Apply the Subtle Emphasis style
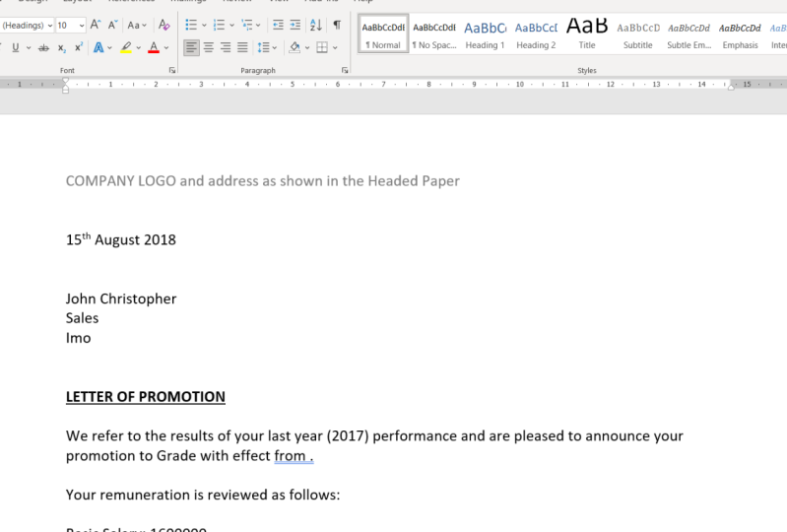The width and height of the screenshot is (787, 532). click(689, 33)
